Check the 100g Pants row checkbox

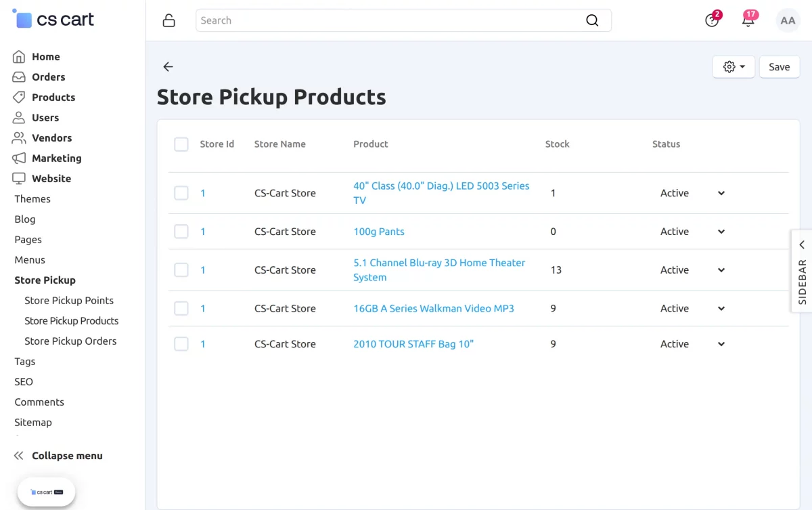pos(181,232)
